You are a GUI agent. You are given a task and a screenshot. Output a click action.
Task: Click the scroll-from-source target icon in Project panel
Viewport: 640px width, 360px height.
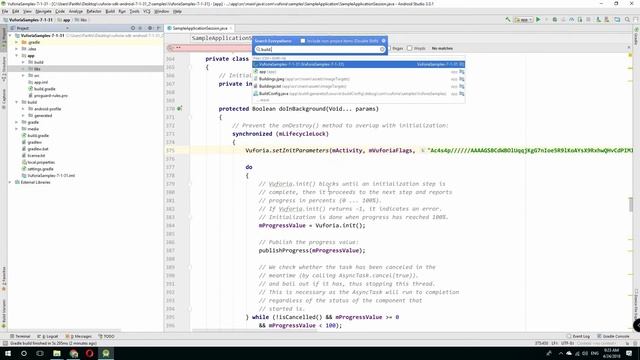(133, 28)
